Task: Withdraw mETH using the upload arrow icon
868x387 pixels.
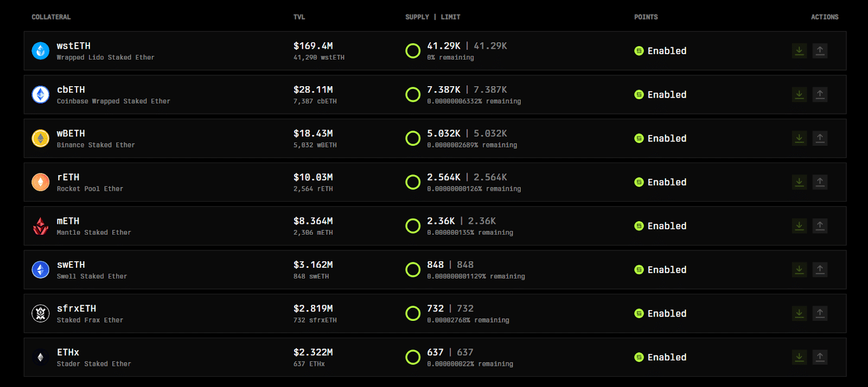Action: 820,226
